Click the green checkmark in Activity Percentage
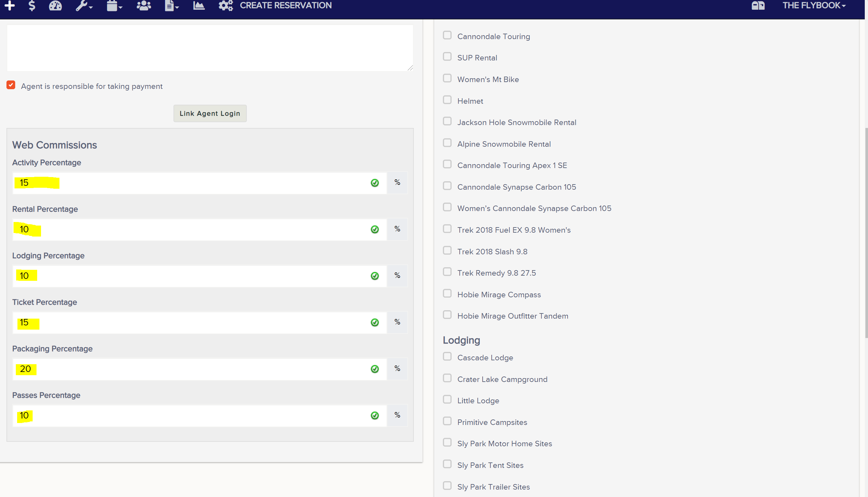The width and height of the screenshot is (868, 497). 375,183
